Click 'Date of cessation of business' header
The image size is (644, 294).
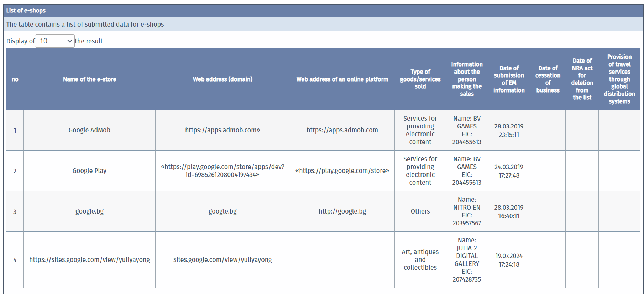click(x=548, y=79)
